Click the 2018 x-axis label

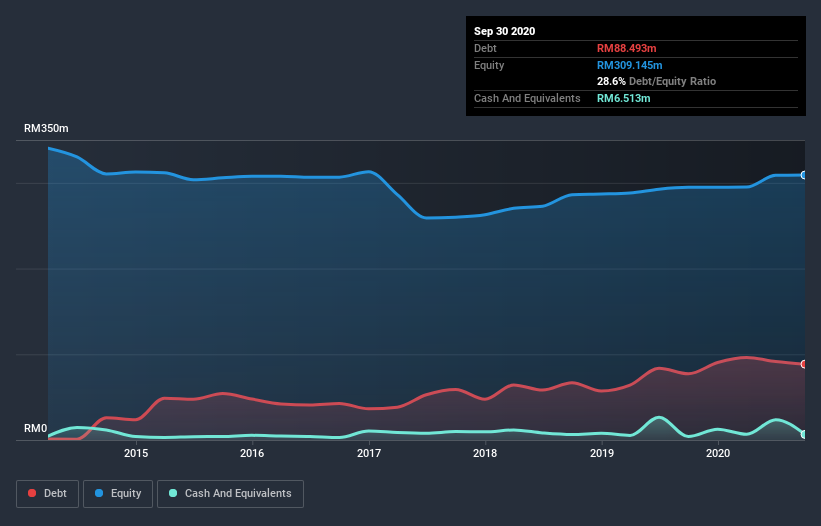tap(485, 453)
